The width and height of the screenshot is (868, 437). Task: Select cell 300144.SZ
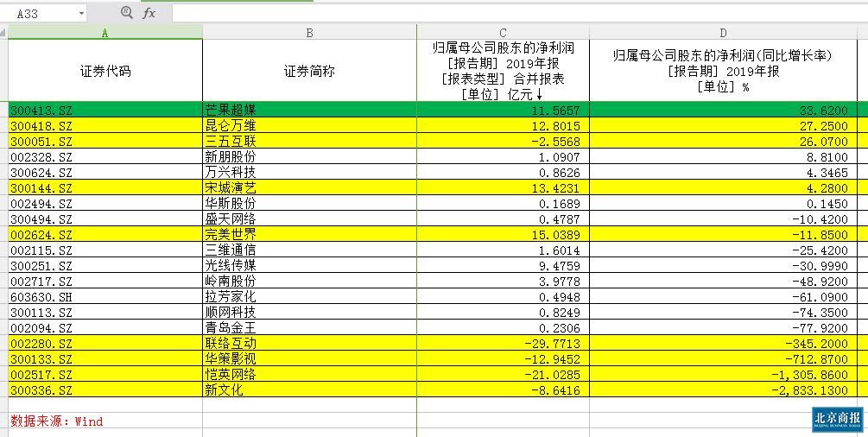tap(105, 187)
